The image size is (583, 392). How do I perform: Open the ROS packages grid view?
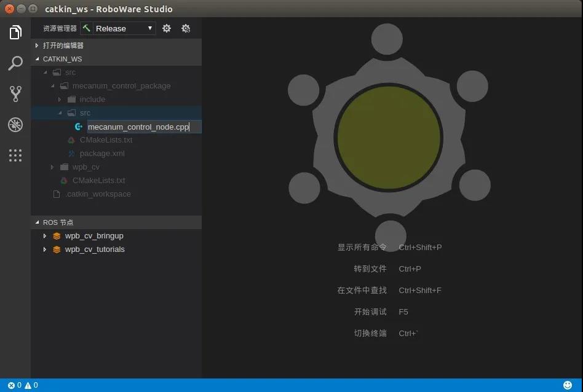click(x=15, y=155)
